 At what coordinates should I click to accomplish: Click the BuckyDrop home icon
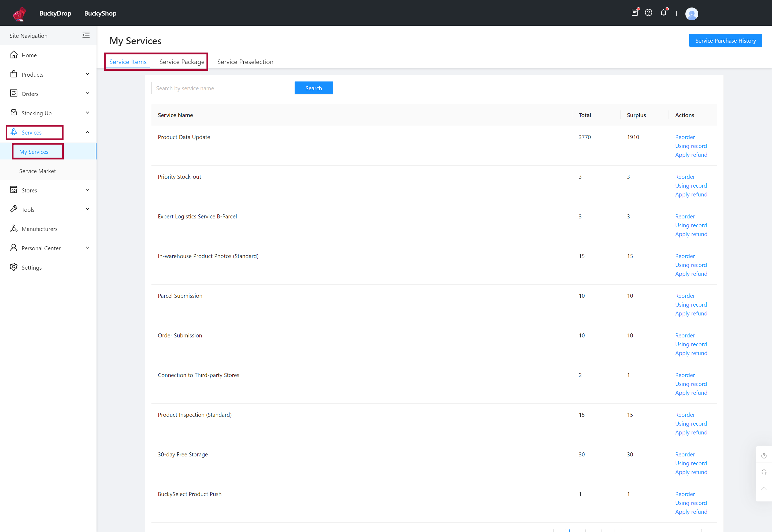tap(18, 13)
